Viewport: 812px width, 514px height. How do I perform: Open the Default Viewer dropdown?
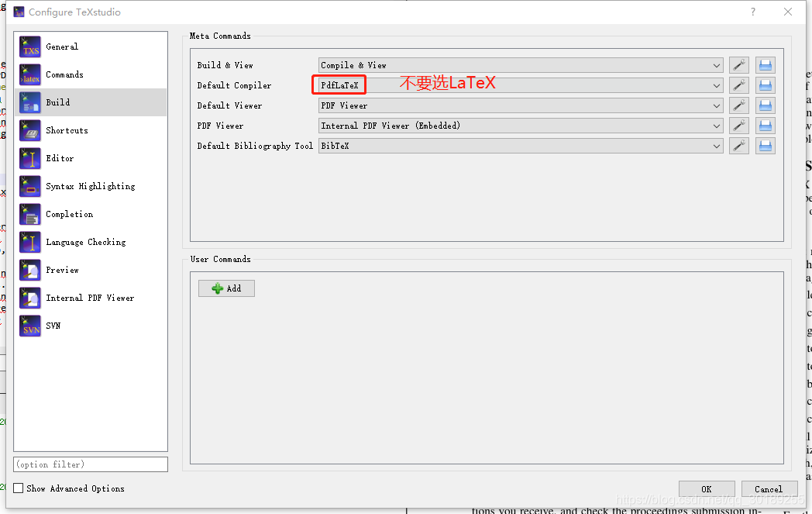pos(521,105)
